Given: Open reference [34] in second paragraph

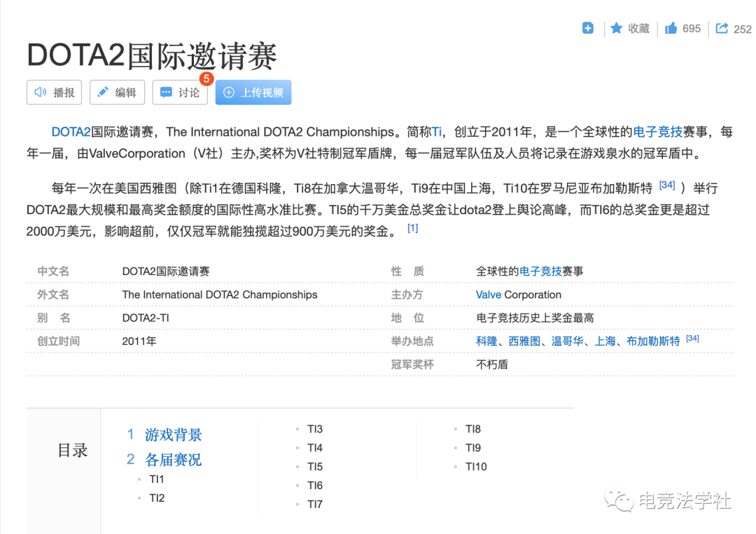Looking at the screenshot, I should click(x=667, y=185).
